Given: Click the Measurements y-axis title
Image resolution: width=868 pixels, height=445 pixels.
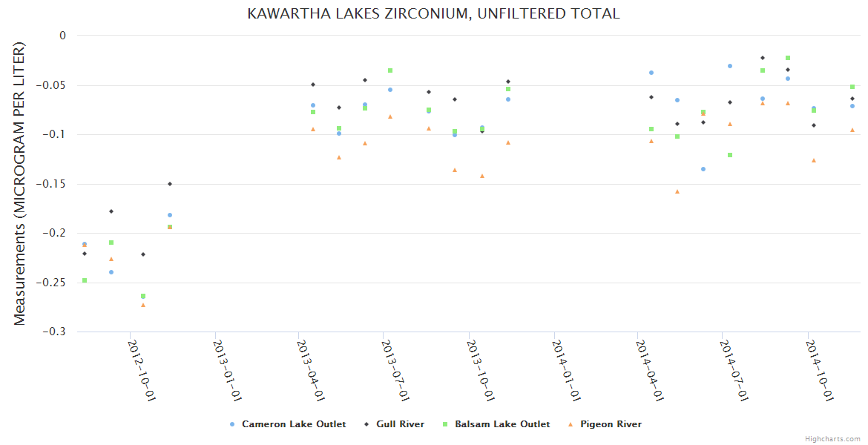Looking at the screenshot, I should coord(20,183).
